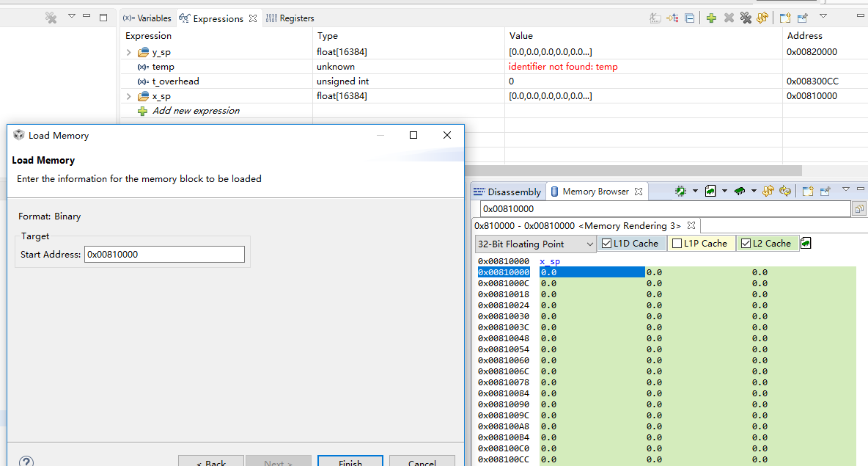868x466 pixels.
Task: Click the remove all icon in the left panel
Action: (51, 18)
